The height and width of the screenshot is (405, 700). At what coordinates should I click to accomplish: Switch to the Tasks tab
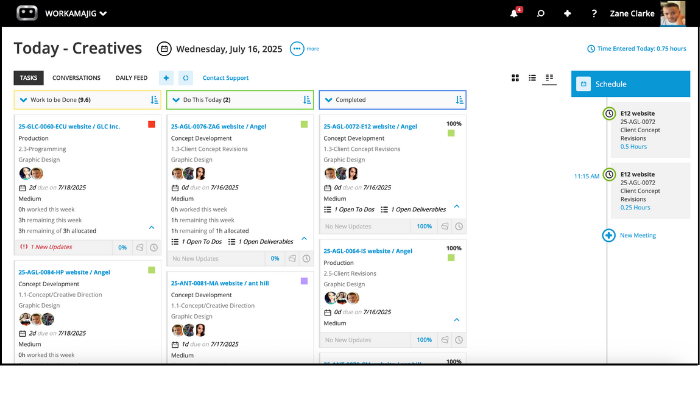[x=29, y=78]
